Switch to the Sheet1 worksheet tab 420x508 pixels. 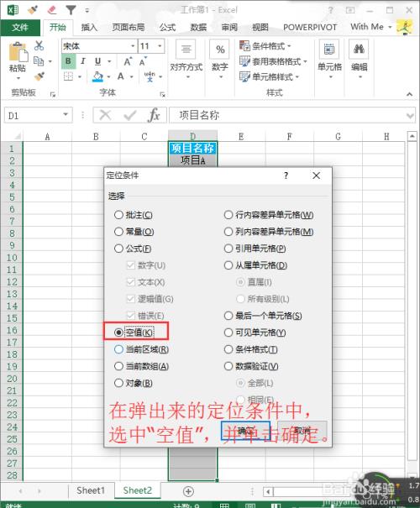pos(91,490)
